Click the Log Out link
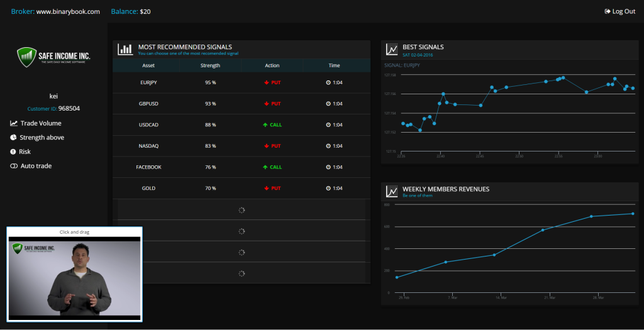The image size is (644, 330). (619, 11)
